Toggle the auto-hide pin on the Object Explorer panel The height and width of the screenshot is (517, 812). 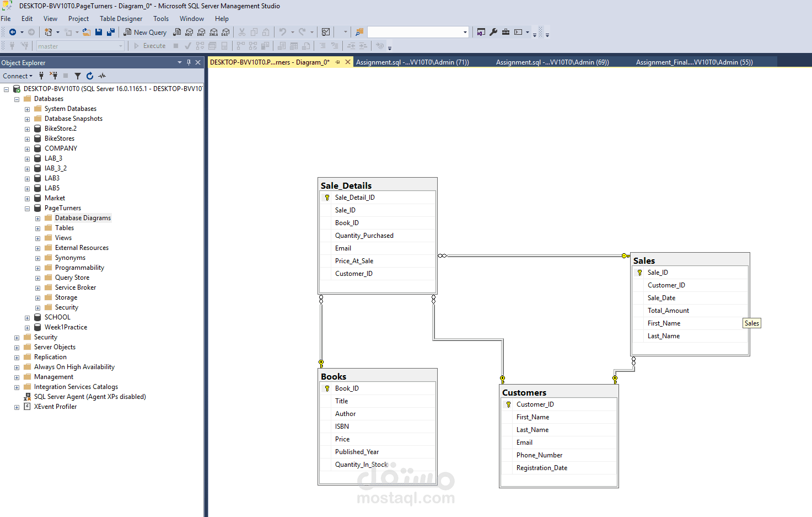[x=189, y=62]
